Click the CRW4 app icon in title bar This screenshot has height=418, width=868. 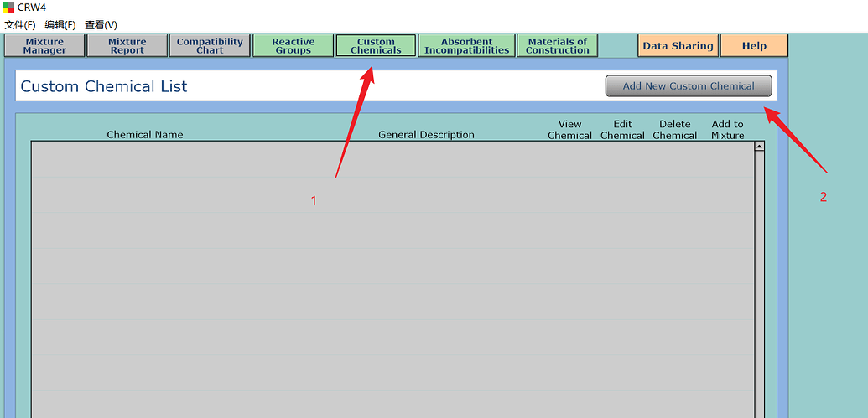(8, 8)
